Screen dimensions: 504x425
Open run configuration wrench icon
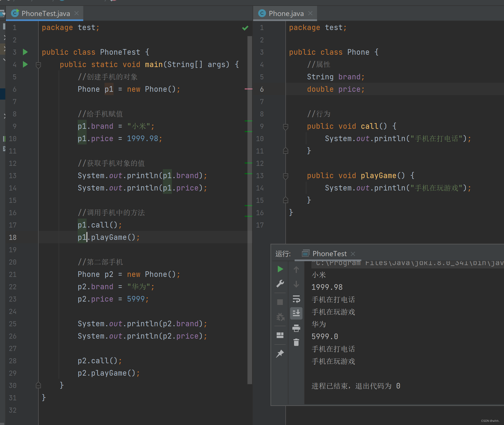[x=280, y=284]
